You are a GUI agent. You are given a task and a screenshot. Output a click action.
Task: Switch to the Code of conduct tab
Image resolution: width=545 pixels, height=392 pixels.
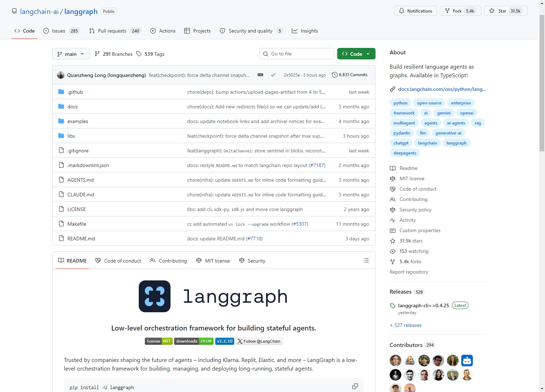click(x=118, y=261)
